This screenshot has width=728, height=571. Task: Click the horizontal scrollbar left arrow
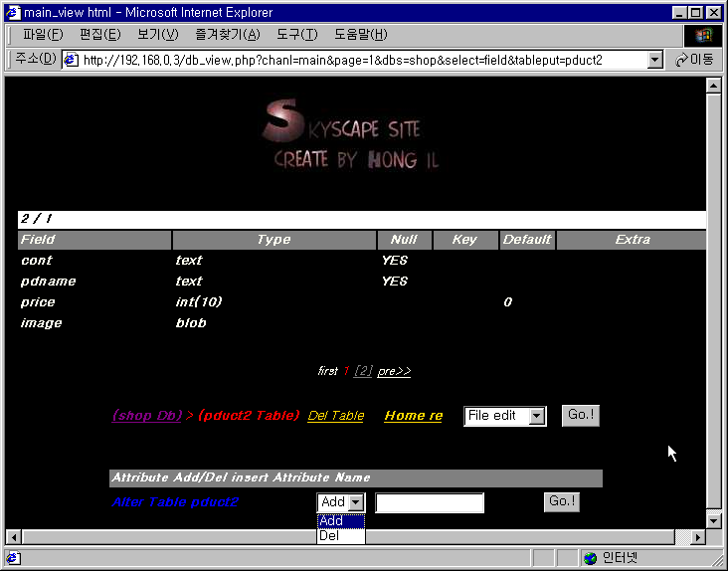click(x=14, y=537)
